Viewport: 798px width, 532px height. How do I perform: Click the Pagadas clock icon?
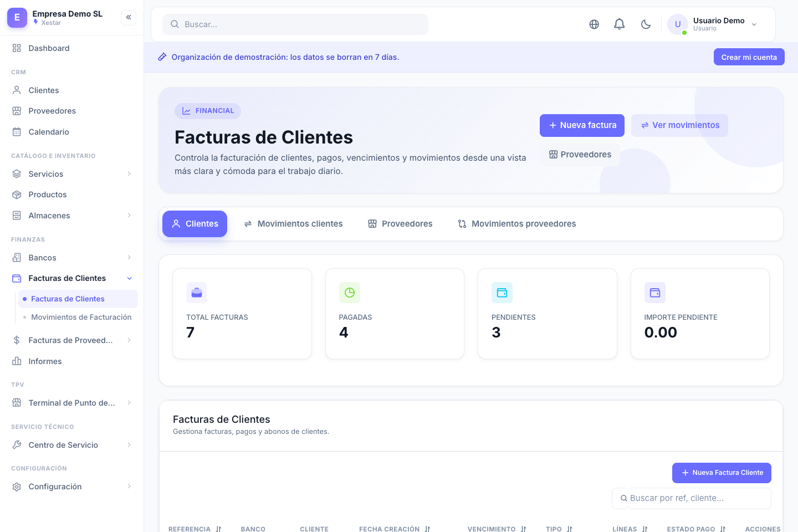point(350,293)
